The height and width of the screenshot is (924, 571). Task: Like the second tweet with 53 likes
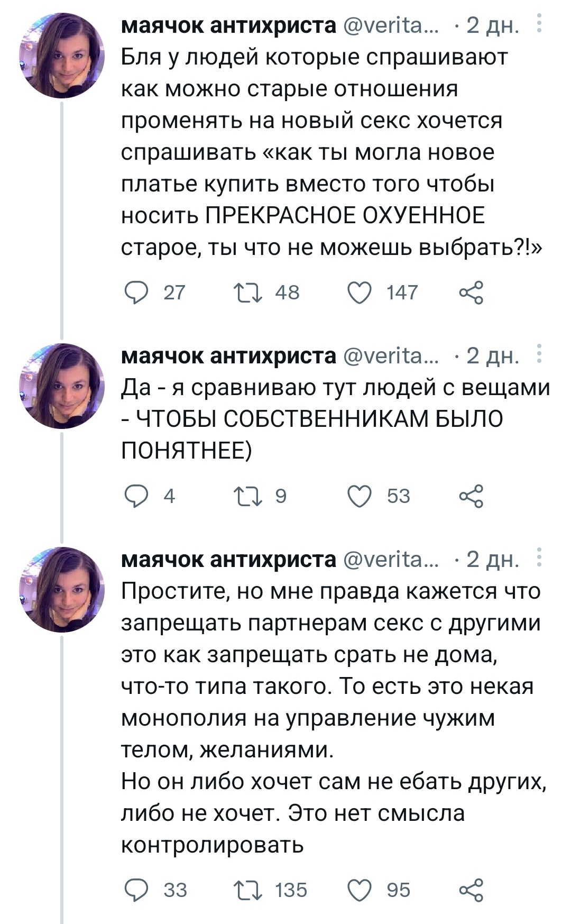tap(360, 496)
